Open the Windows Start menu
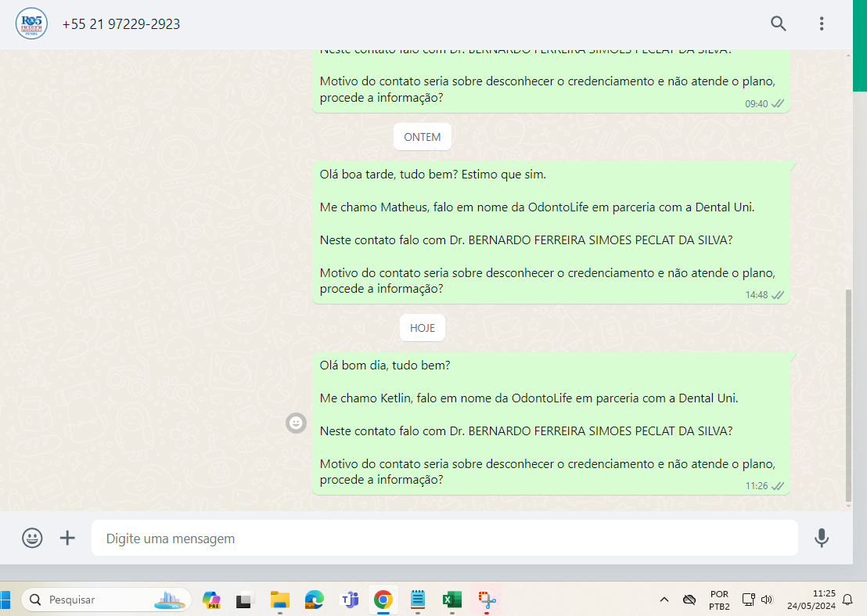 click(5, 600)
